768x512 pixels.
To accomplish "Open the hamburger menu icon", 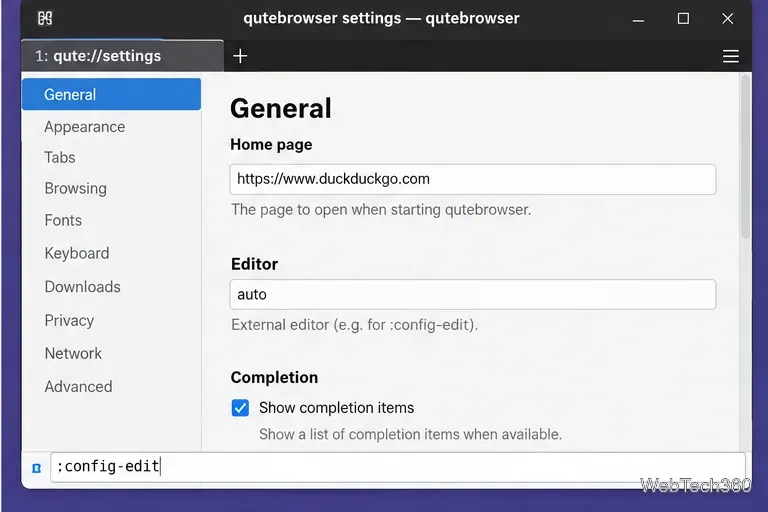I will 730,56.
